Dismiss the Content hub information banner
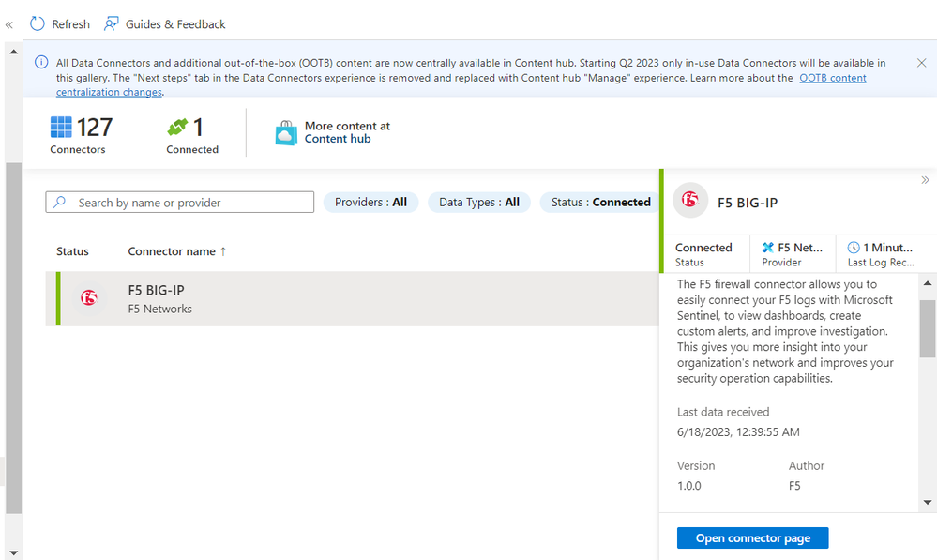937x560 pixels. 921,63
